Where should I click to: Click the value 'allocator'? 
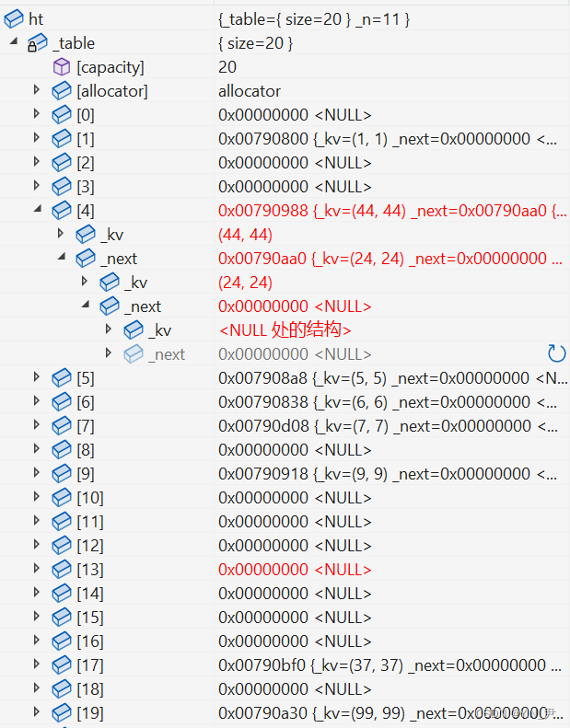point(250,91)
